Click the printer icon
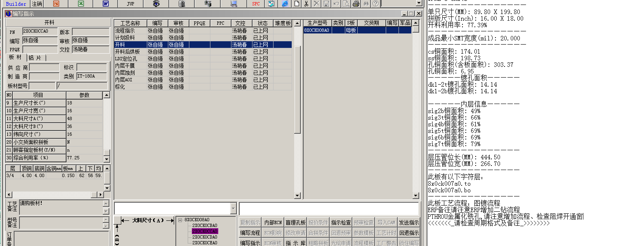The width and height of the screenshot is (644, 246). 356,4
